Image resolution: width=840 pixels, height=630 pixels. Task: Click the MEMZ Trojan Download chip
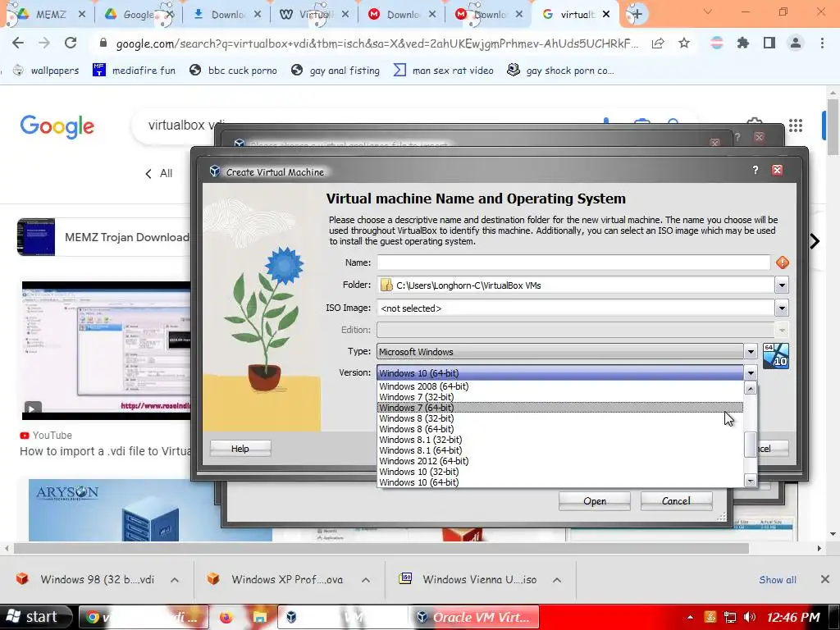[x=103, y=237]
